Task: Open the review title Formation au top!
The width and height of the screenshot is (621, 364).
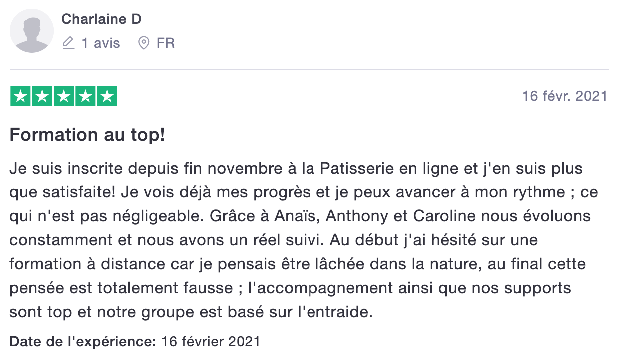Action: tap(87, 135)
